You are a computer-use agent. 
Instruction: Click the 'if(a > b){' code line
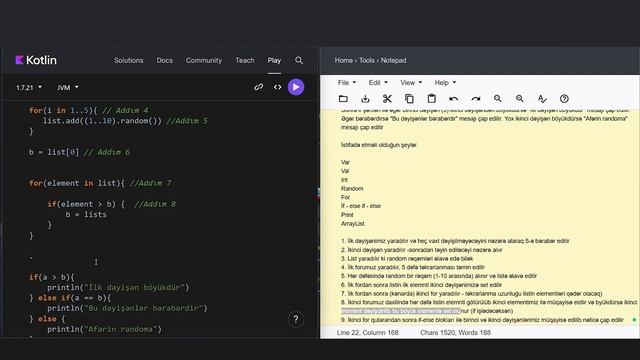[x=51, y=277]
